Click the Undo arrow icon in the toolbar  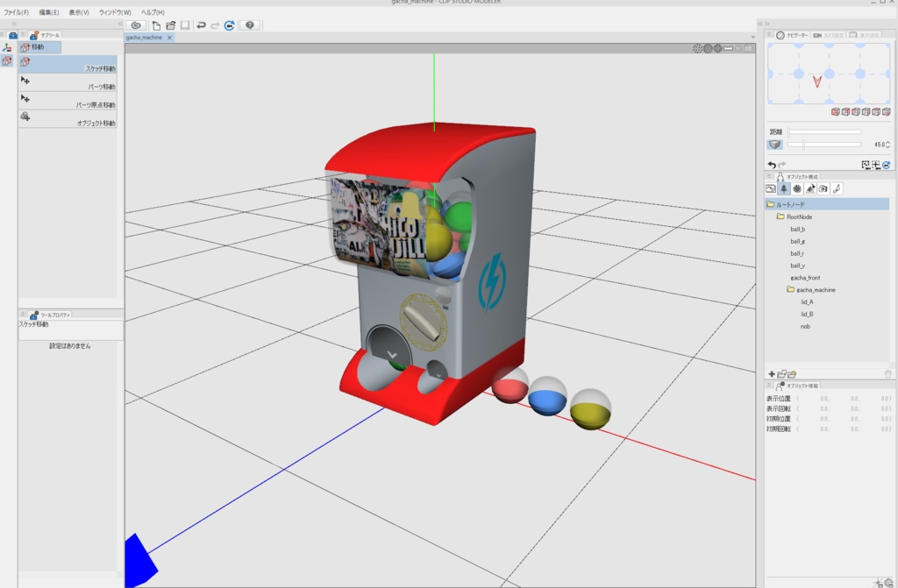(x=202, y=25)
